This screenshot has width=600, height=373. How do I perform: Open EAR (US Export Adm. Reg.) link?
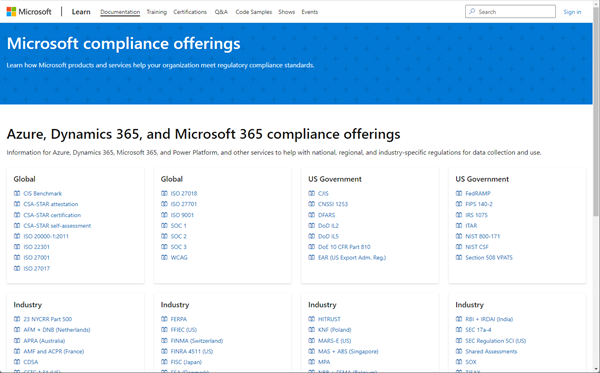pyautogui.click(x=352, y=258)
